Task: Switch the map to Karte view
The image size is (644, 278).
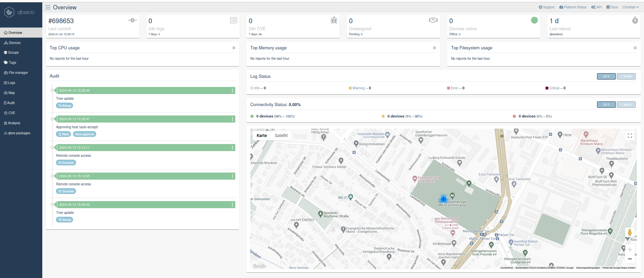Action: (262, 136)
